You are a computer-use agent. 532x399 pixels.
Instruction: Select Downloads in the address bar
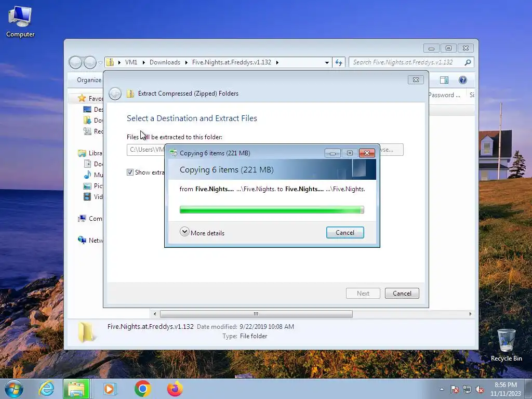point(165,62)
